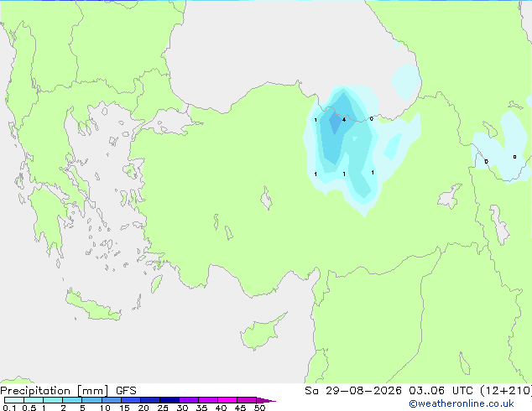Click the legend swatch between 2 and 5
Image resolution: width=532 pixels, height=411 pixels.
click(x=72, y=400)
